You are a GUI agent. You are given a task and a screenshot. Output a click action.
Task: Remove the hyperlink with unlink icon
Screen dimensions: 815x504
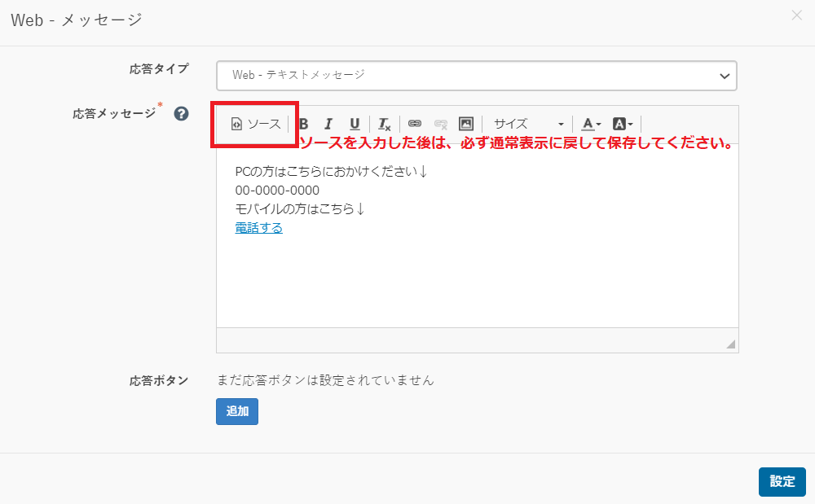(x=441, y=124)
